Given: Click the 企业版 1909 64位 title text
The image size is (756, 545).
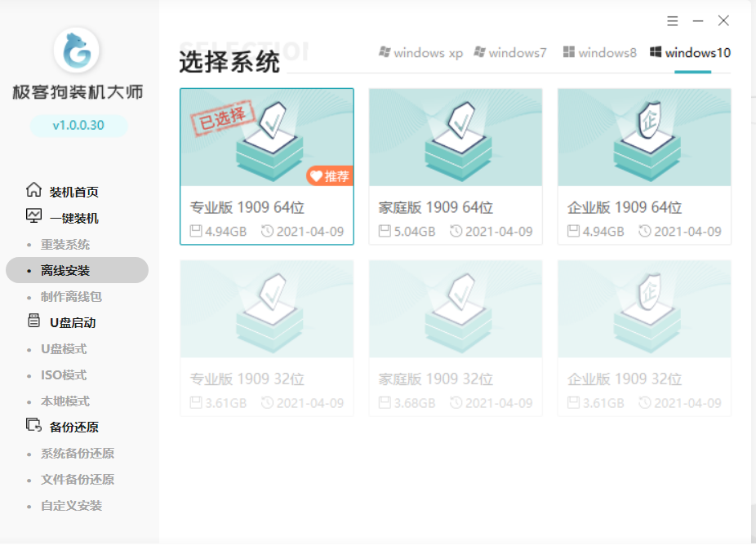Looking at the screenshot, I should pyautogui.click(x=625, y=207).
